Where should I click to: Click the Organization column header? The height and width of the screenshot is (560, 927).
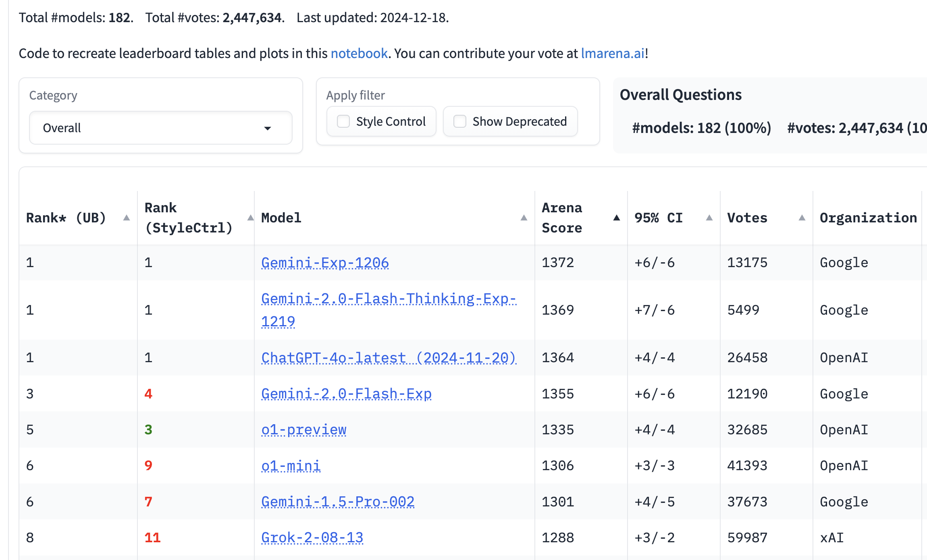(x=868, y=218)
